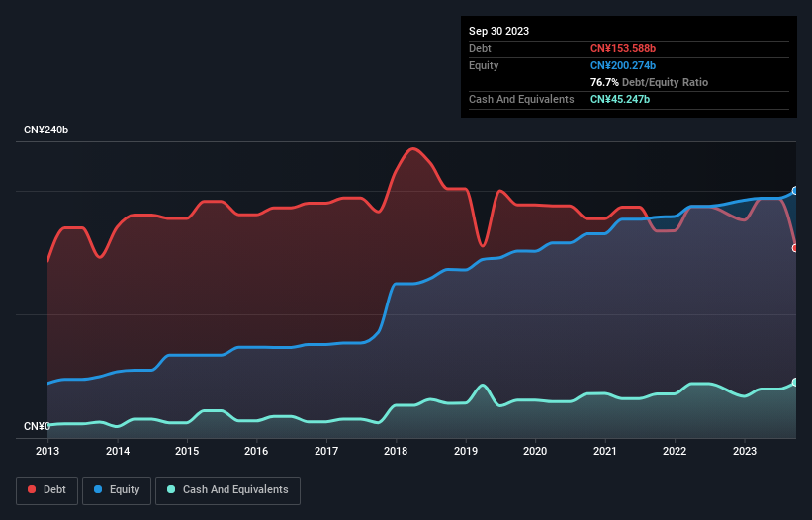Image resolution: width=812 pixels, height=520 pixels.
Task: Click the Debt value CN¥153.588b
Action: [x=623, y=48]
